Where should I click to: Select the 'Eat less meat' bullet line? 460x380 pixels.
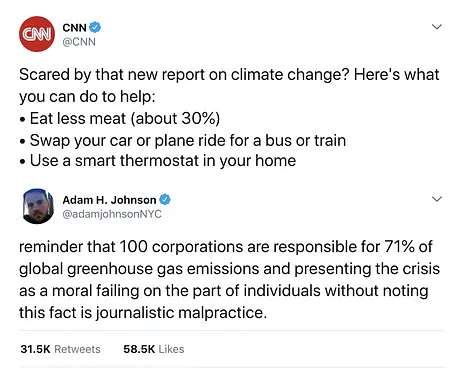point(120,118)
